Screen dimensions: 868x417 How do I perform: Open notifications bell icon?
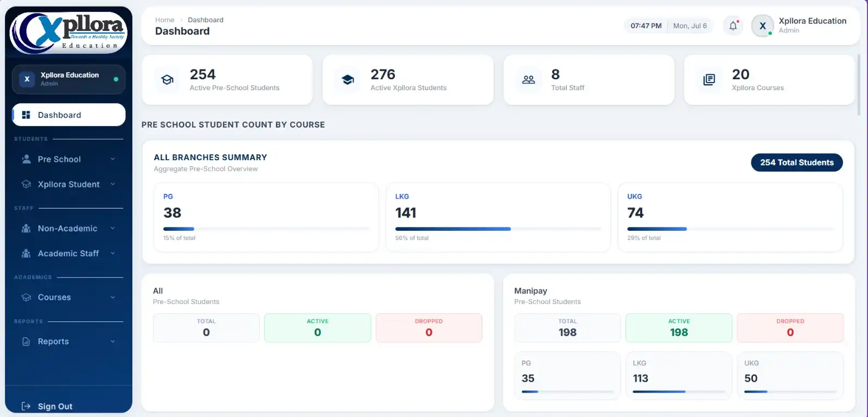pos(733,26)
